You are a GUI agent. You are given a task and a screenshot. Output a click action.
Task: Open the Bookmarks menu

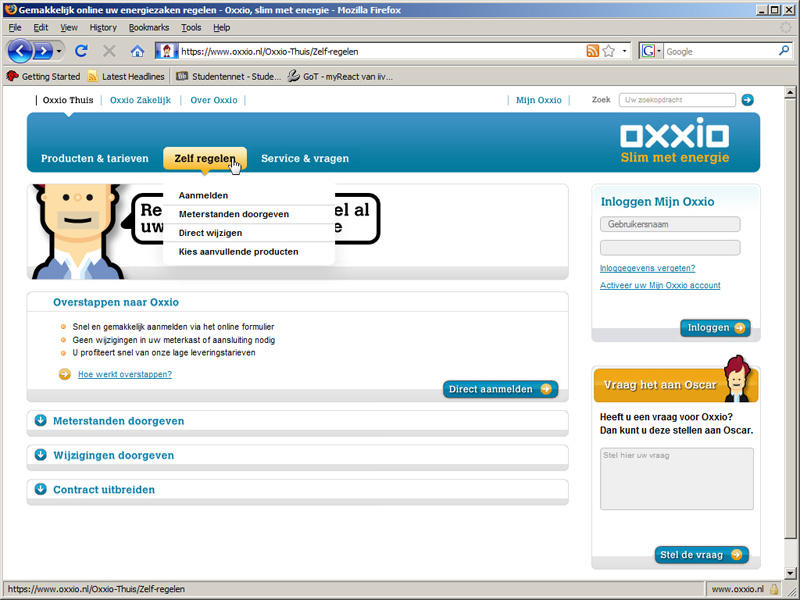[148, 27]
